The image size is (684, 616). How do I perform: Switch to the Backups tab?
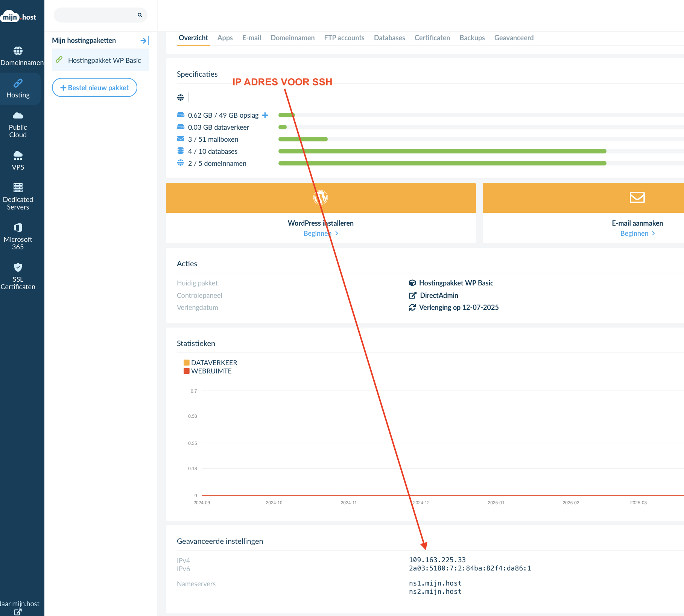(472, 38)
